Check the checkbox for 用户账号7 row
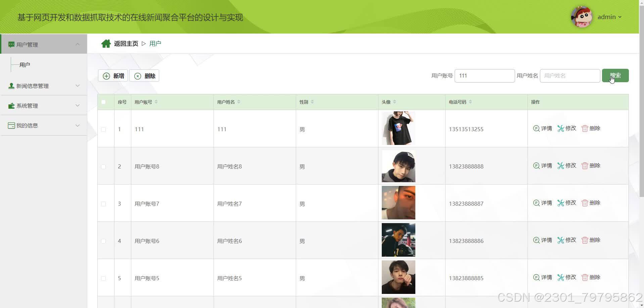The image size is (644, 308). pos(103,204)
